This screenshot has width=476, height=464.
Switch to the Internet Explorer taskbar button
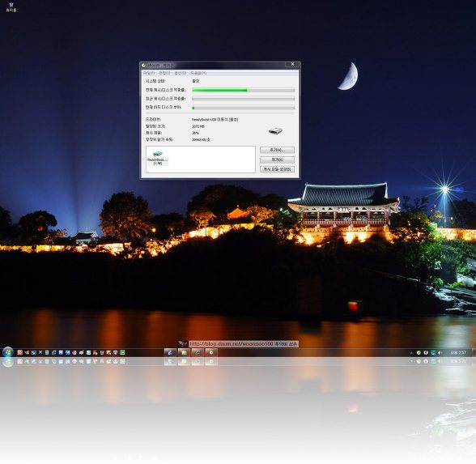198,352
